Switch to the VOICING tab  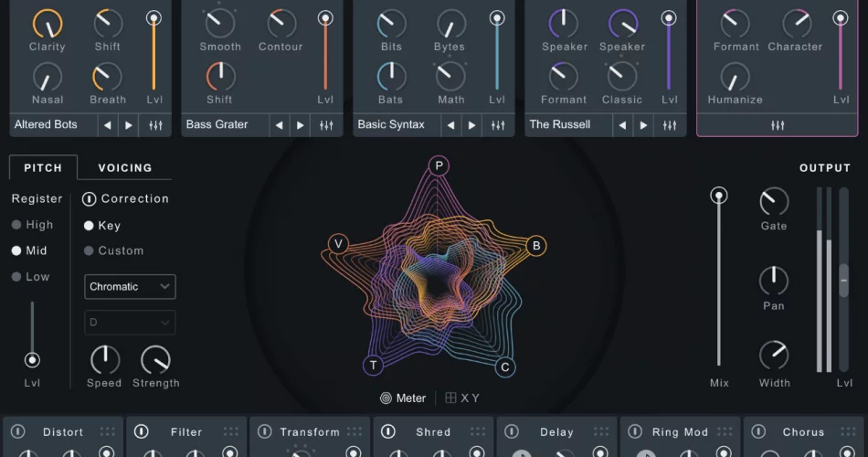pyautogui.click(x=125, y=168)
